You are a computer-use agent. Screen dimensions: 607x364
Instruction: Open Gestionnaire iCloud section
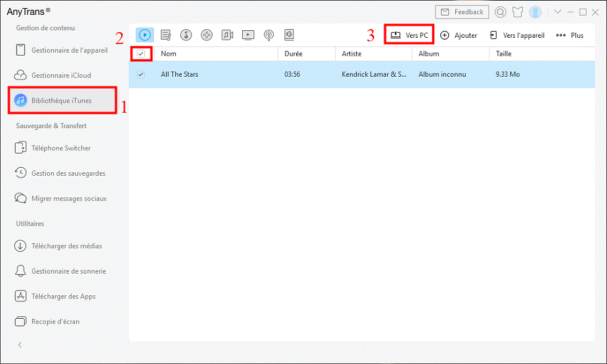click(x=62, y=76)
